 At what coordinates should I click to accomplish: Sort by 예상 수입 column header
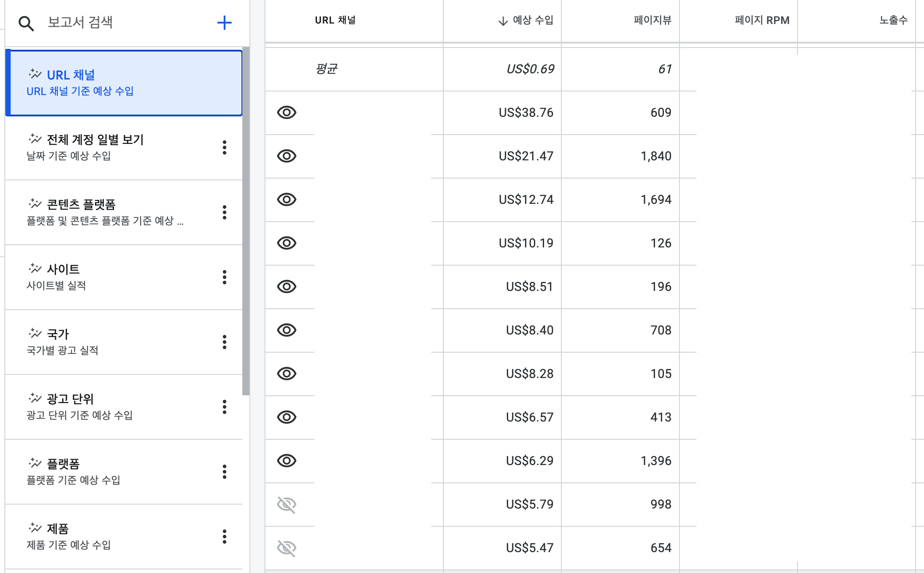532,20
